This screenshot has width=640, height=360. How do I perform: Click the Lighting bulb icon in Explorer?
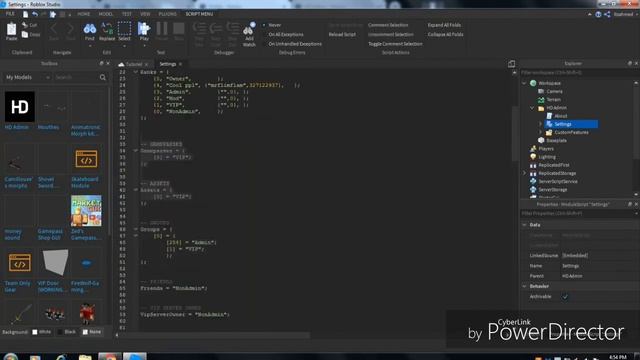pyautogui.click(x=533, y=157)
